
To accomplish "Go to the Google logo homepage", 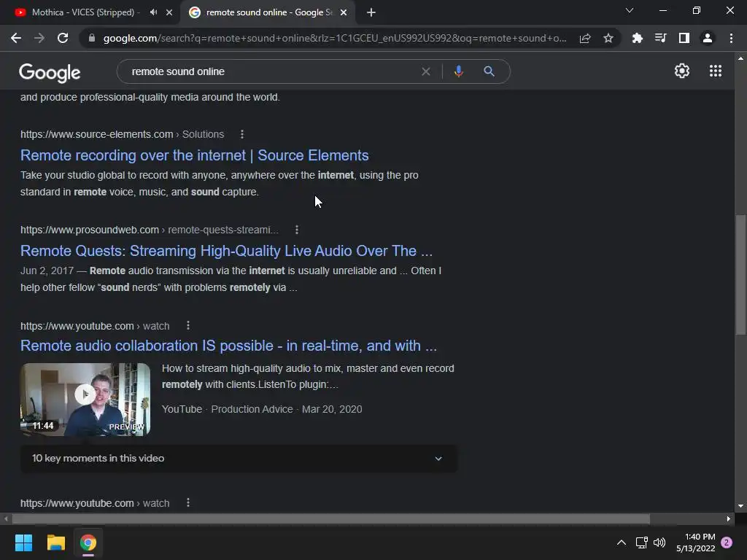I will 50,72.
